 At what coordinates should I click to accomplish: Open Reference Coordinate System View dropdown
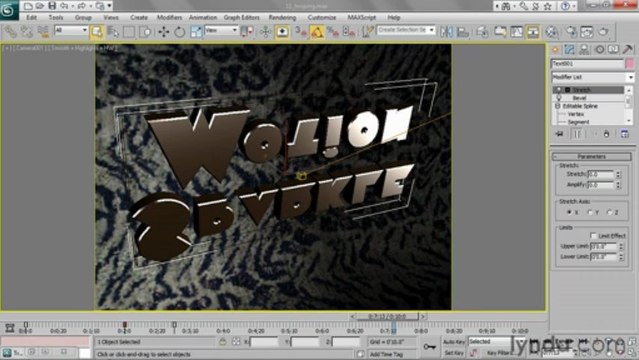click(x=221, y=30)
